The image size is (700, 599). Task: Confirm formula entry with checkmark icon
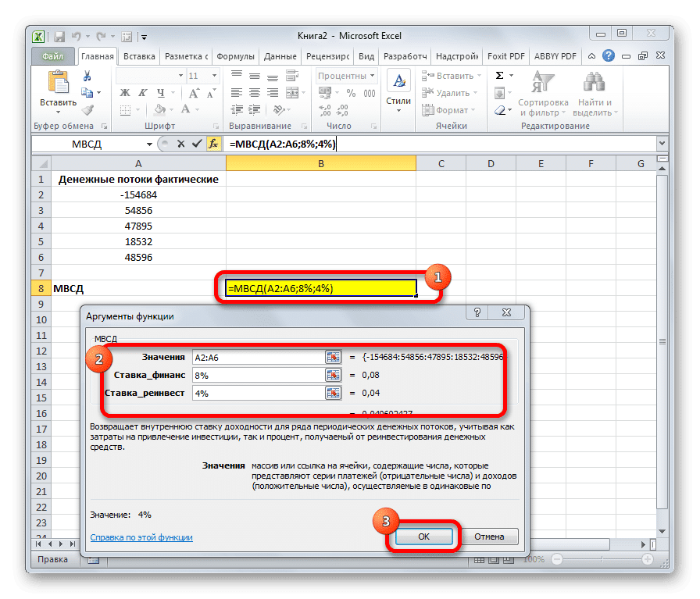tap(196, 144)
